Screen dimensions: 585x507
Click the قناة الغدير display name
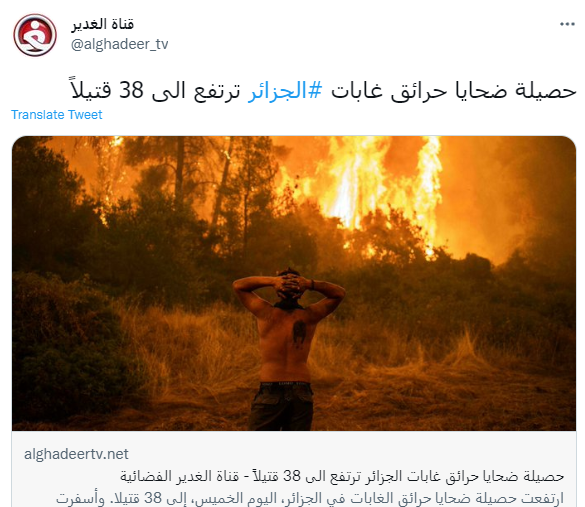coord(103,24)
